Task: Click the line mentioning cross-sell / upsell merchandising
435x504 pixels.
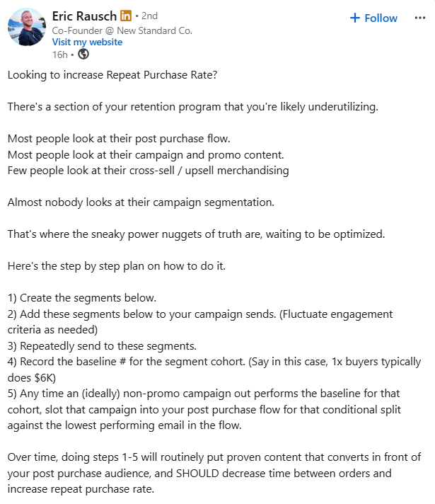Action: [148, 171]
